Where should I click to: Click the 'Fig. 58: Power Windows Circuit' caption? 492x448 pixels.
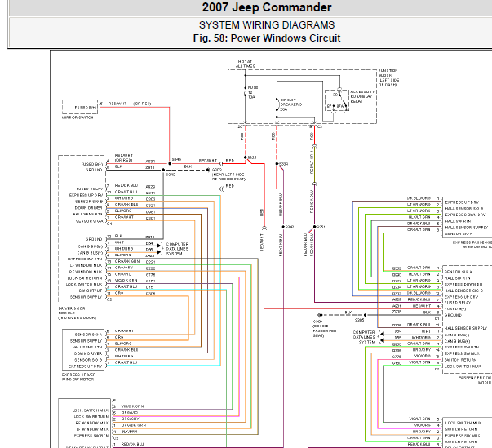(x=266, y=38)
